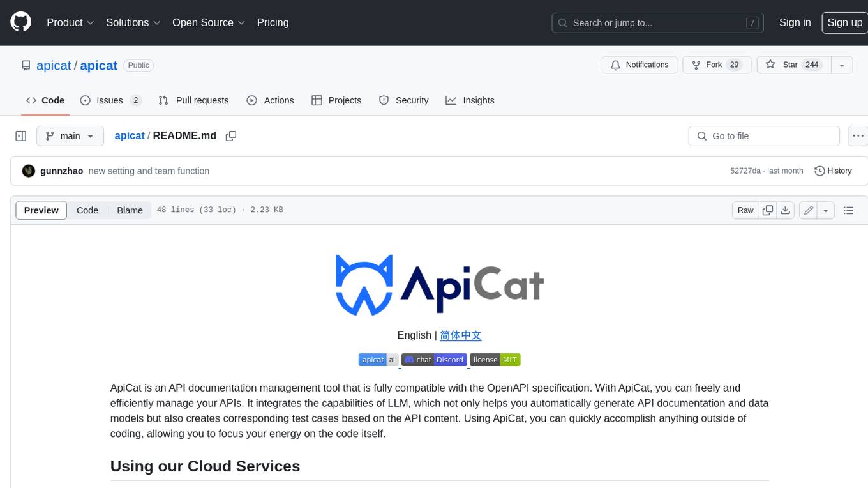Image resolution: width=868 pixels, height=488 pixels.
Task: Switch to the Code tab
Action: [45, 100]
